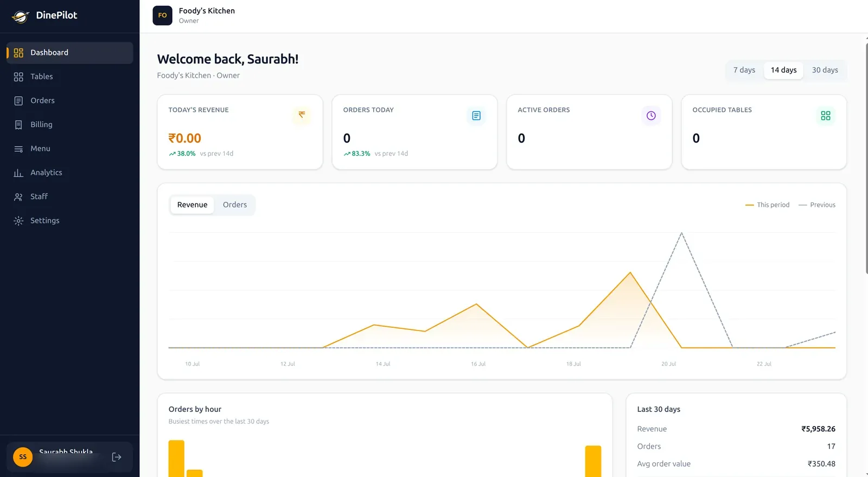Viewport: 868px width, 477px height.
Task: Click the Welcome back, Saurabh! heading
Action: tap(228, 59)
